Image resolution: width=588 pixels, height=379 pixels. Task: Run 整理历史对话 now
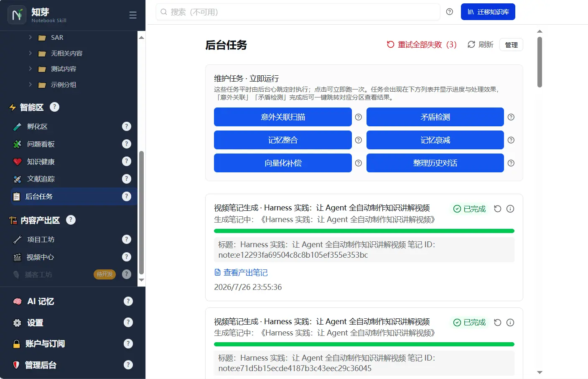click(x=435, y=163)
